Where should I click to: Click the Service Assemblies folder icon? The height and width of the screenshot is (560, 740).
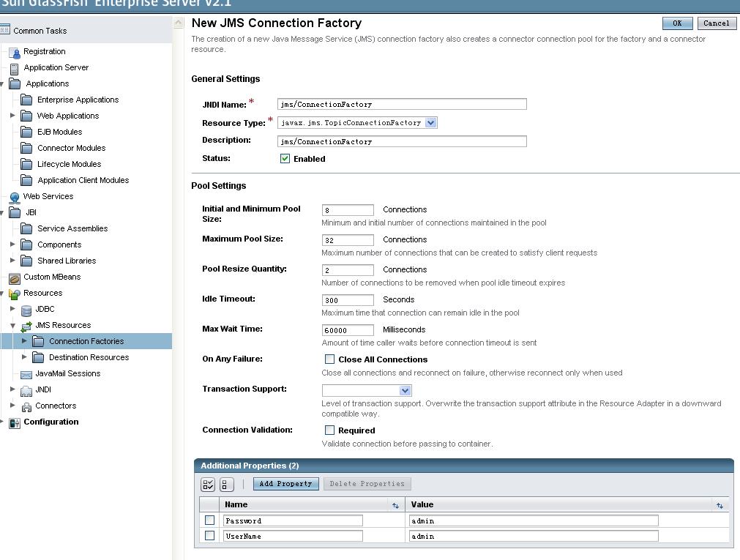(x=26, y=228)
